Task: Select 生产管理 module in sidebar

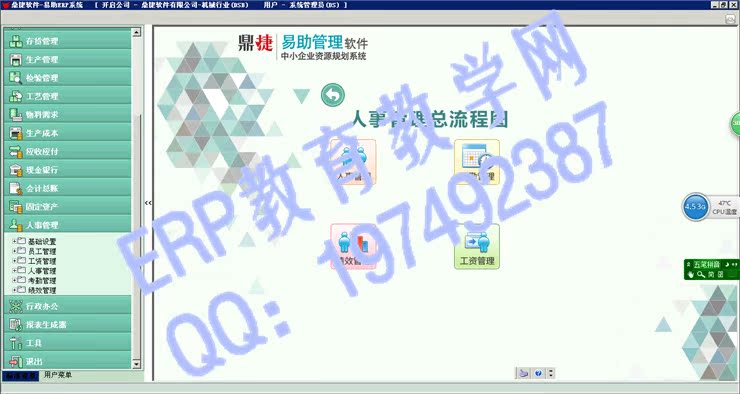Action: click(x=67, y=59)
